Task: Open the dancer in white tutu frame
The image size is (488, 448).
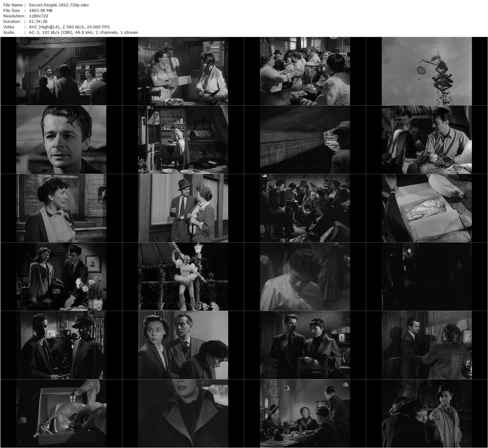Action: pos(183,277)
